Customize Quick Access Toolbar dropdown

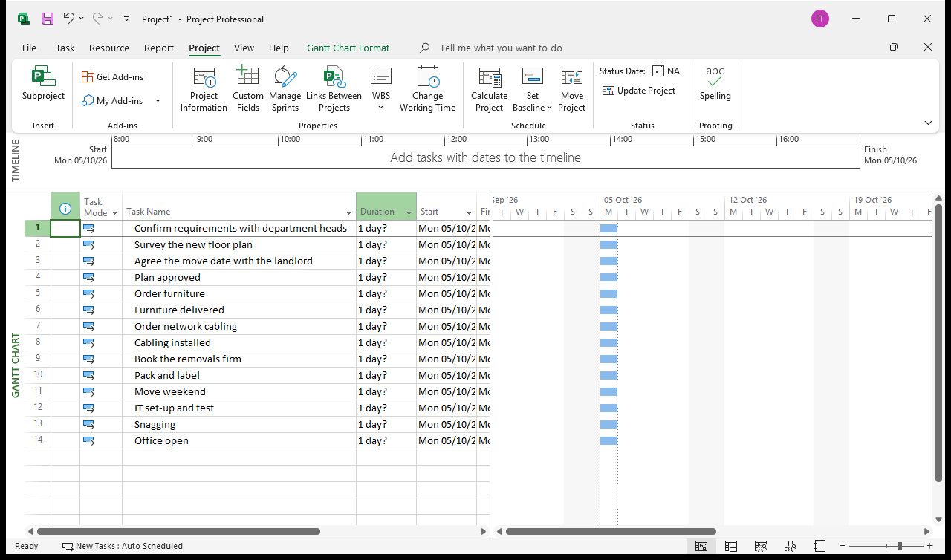pyautogui.click(x=126, y=19)
